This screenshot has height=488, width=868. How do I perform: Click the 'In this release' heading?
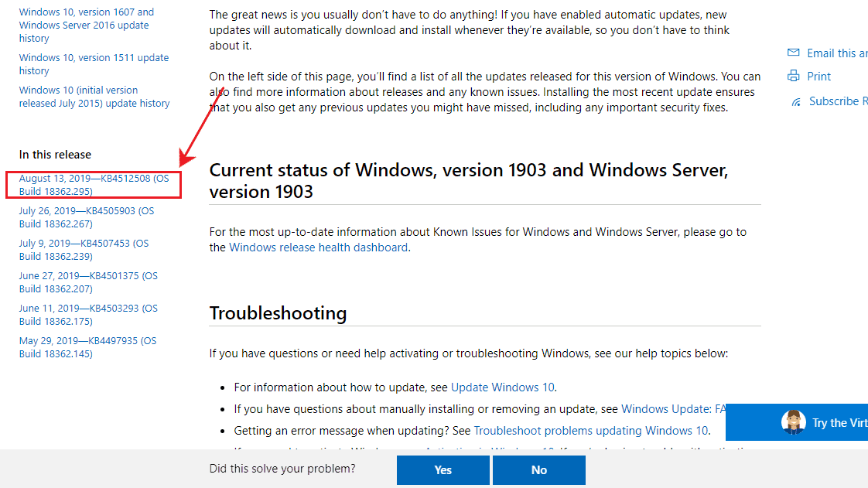pos(55,155)
